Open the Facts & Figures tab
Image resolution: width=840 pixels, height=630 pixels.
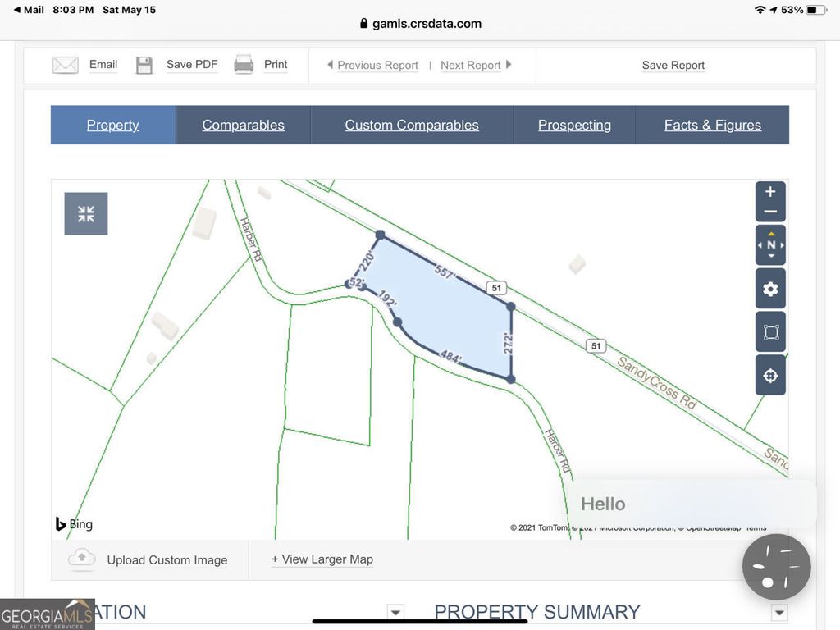713,125
